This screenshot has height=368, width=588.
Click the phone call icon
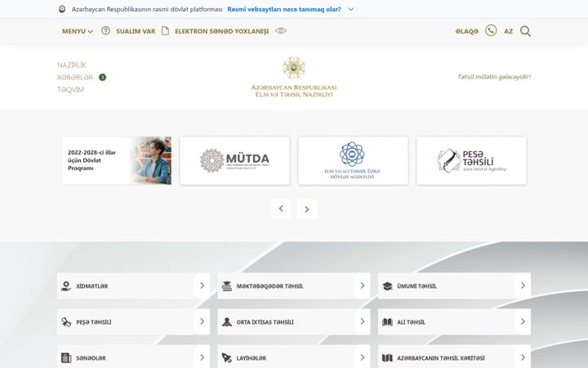(491, 30)
